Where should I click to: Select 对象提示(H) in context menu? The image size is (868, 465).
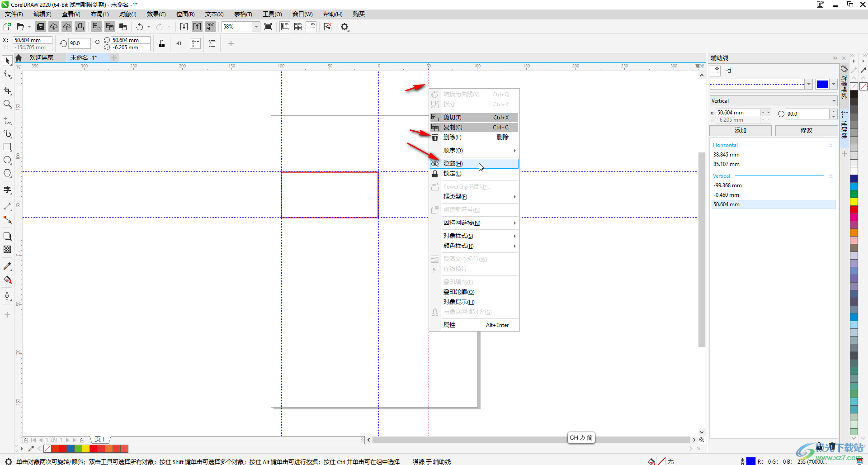point(474,302)
